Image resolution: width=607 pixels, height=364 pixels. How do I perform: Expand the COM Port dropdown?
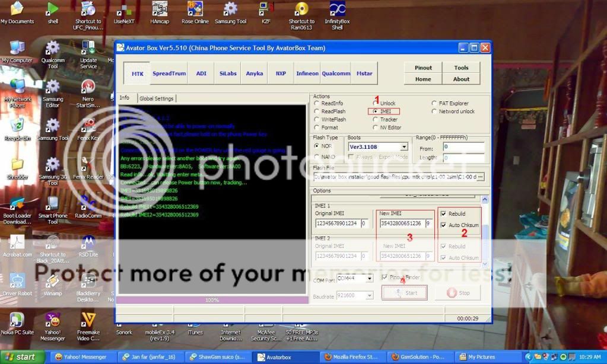tap(369, 278)
